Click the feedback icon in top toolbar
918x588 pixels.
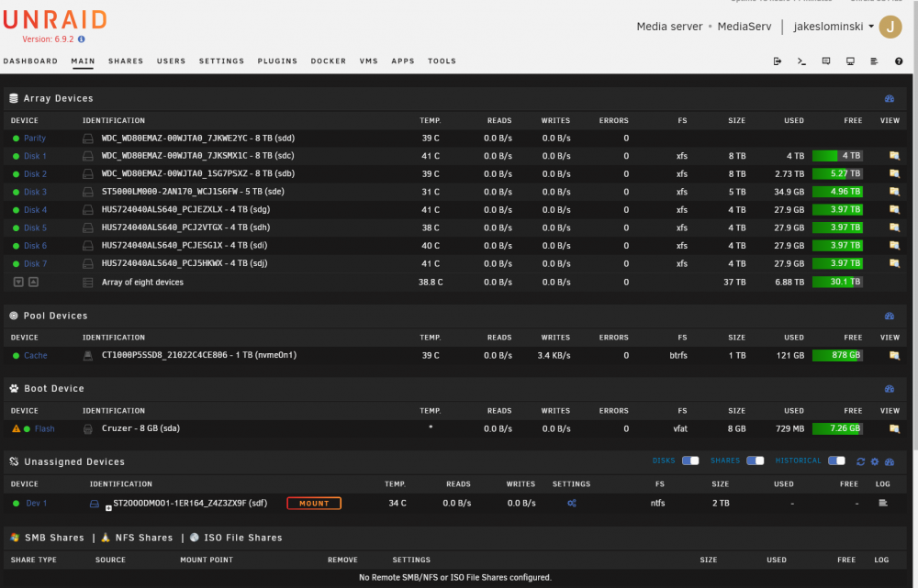click(826, 61)
